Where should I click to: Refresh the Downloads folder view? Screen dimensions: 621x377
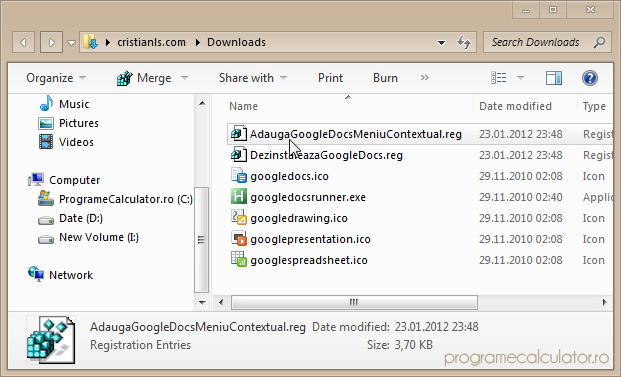tap(464, 42)
